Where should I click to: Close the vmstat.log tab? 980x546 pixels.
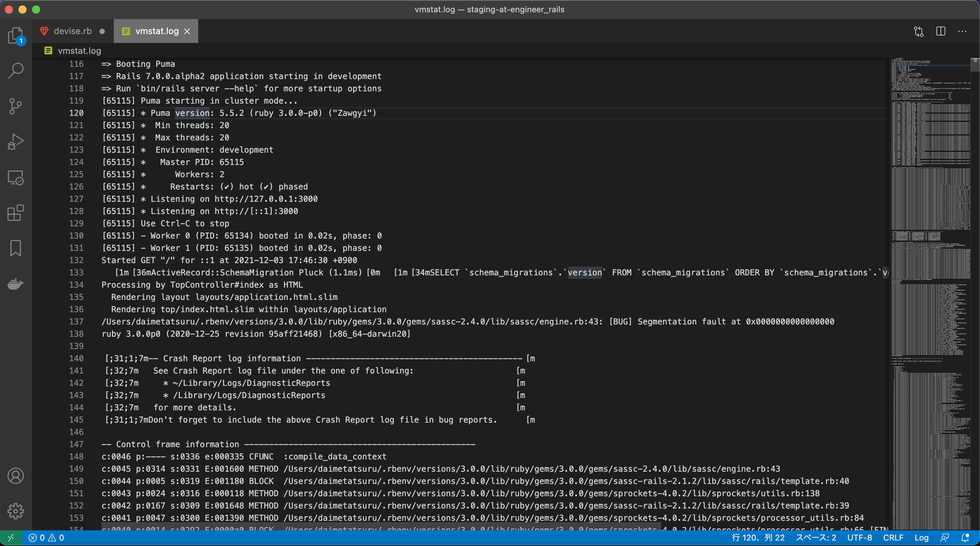[x=187, y=31]
